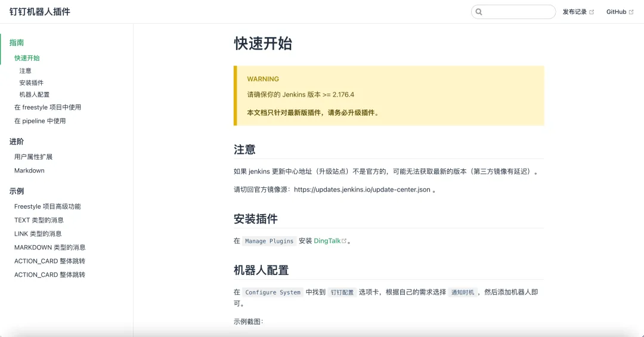
Task: Click the Jenkins 版本 >= 2.176.4 line
Action: (x=301, y=94)
